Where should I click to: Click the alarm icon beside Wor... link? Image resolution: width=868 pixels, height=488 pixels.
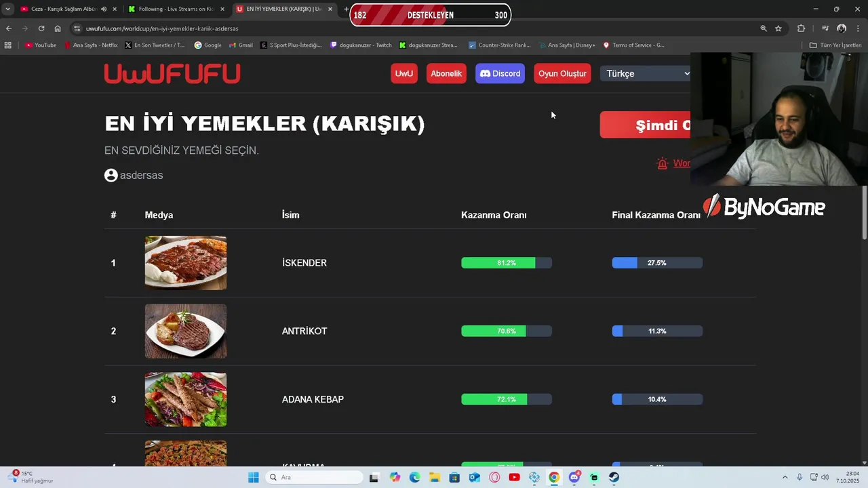pyautogui.click(x=663, y=163)
